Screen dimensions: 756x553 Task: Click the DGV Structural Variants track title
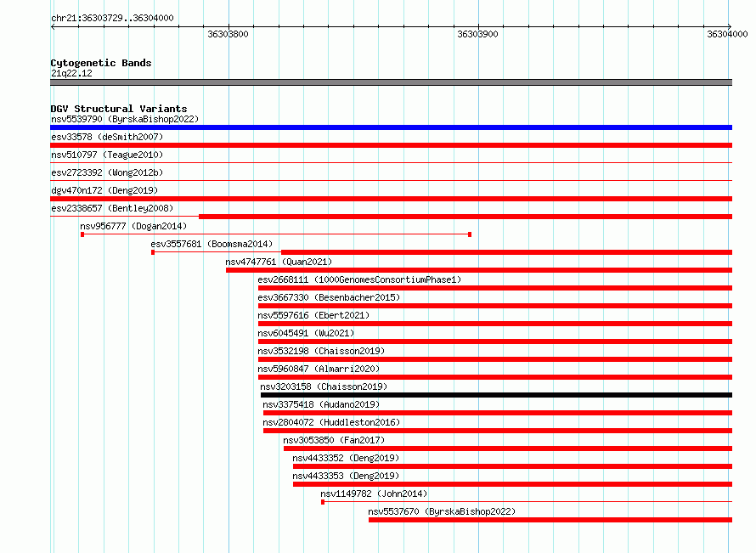(x=119, y=109)
